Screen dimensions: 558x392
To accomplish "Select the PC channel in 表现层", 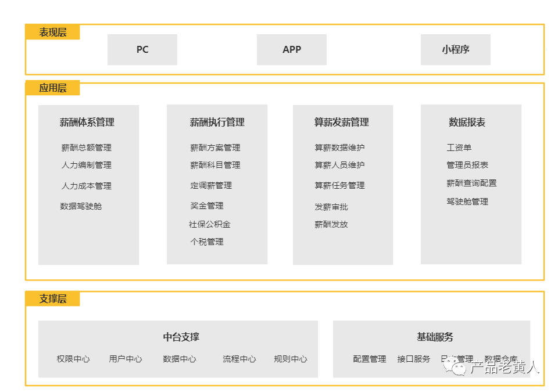I will 142,50.
